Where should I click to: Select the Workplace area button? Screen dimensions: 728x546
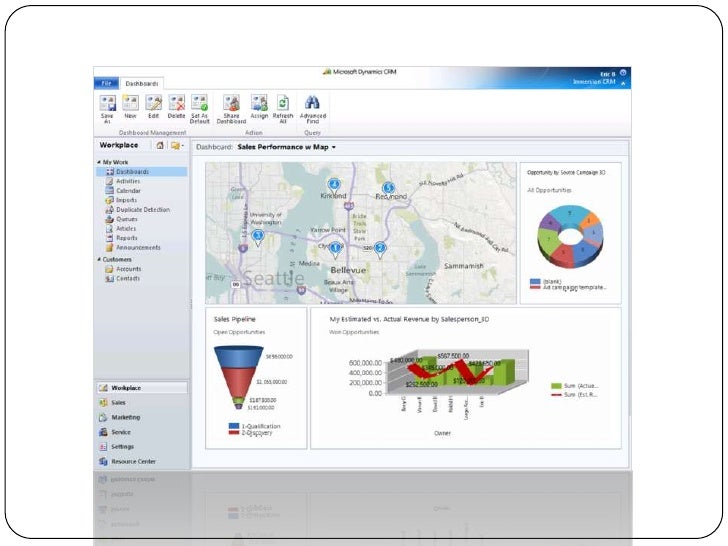click(142, 388)
